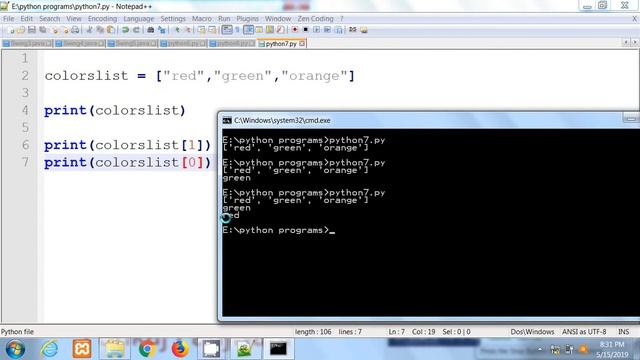Toggle Show All Characters icon

[x=237, y=30]
